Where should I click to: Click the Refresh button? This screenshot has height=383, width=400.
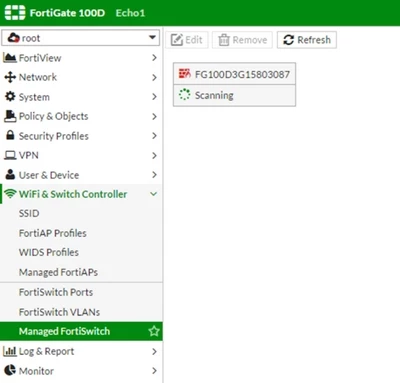click(x=307, y=40)
